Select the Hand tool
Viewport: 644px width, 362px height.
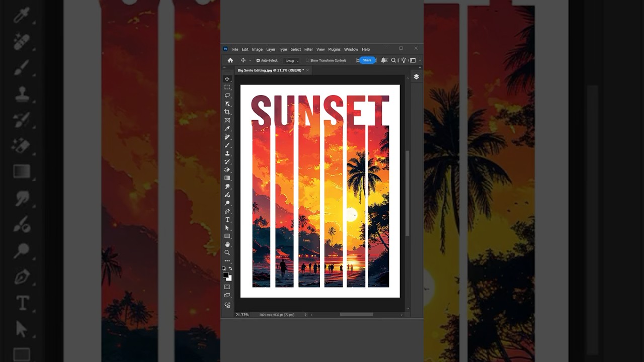[227, 244]
